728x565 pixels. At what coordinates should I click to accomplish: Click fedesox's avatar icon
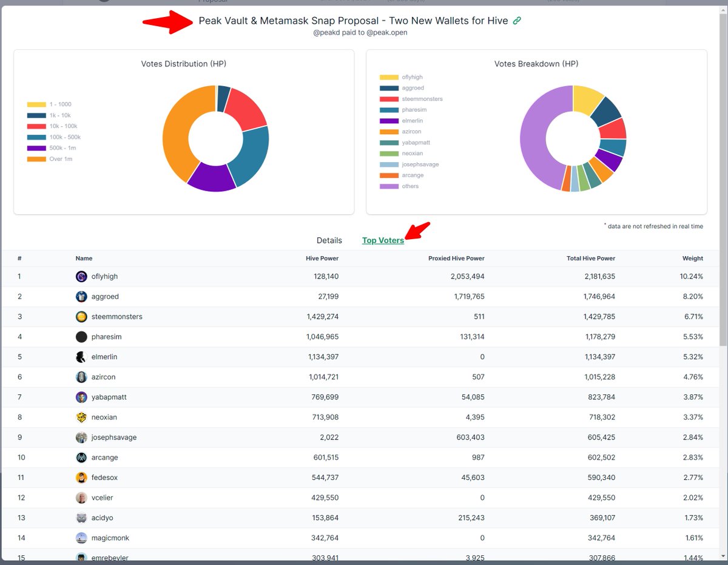coord(81,478)
